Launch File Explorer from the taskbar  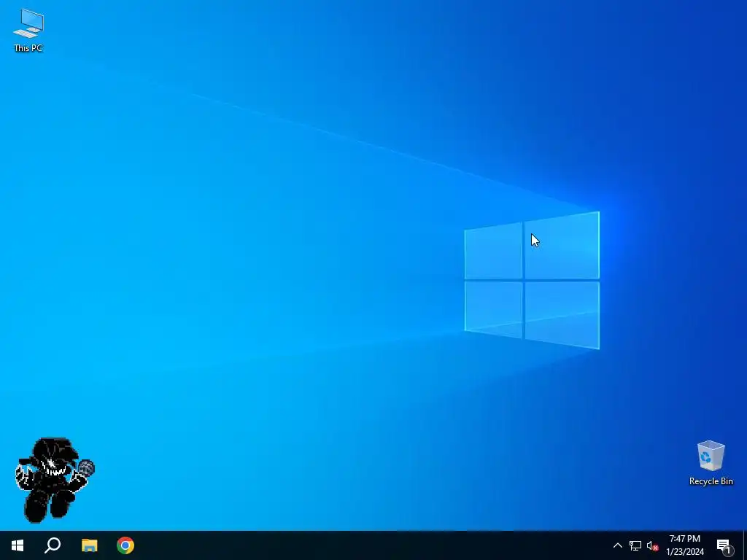click(89, 545)
